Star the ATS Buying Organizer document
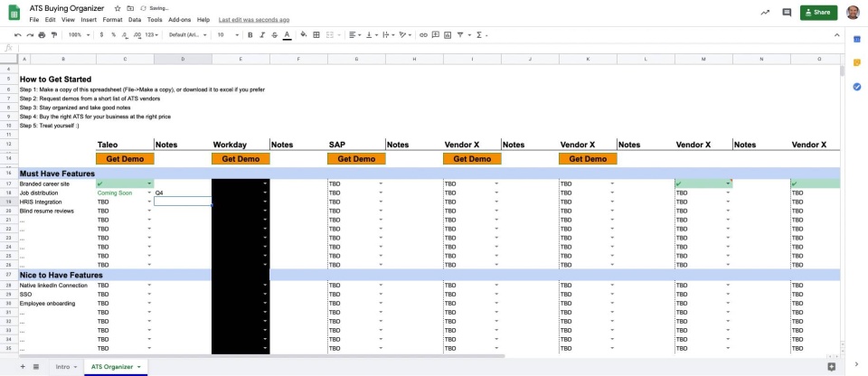The image size is (868, 376). point(118,9)
